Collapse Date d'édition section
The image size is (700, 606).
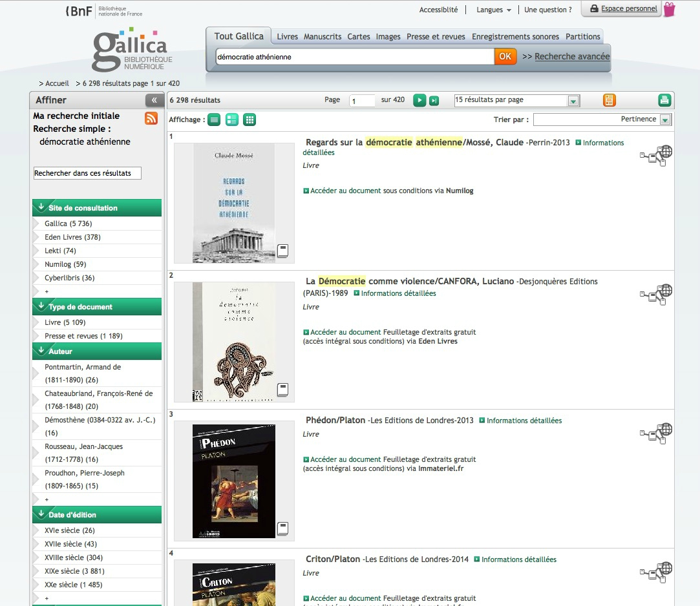coord(97,514)
